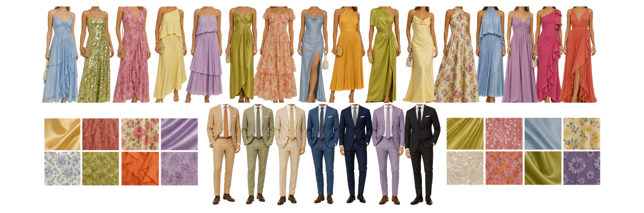
Task: Choose the dusty blue plain swatch
Action: click(x=543, y=134)
